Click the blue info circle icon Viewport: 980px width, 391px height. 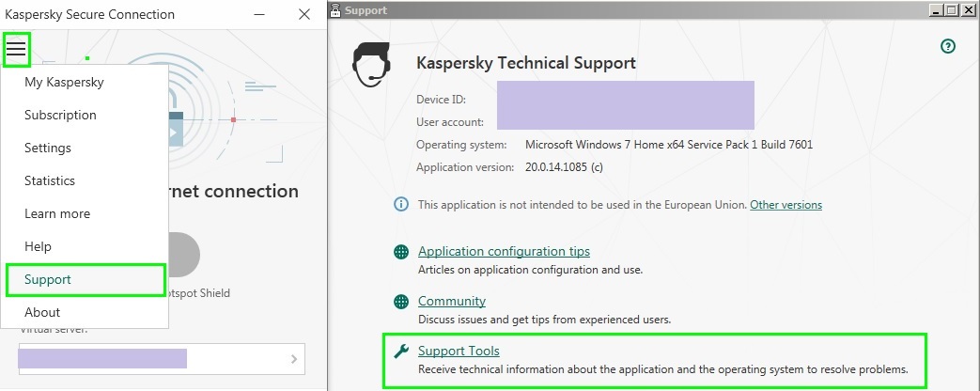[401, 205]
